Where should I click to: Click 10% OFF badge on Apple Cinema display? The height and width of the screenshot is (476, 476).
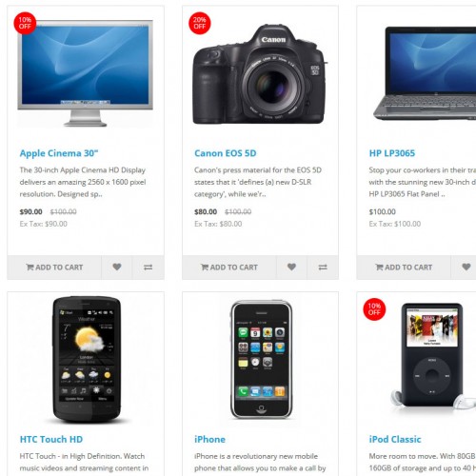(x=25, y=23)
